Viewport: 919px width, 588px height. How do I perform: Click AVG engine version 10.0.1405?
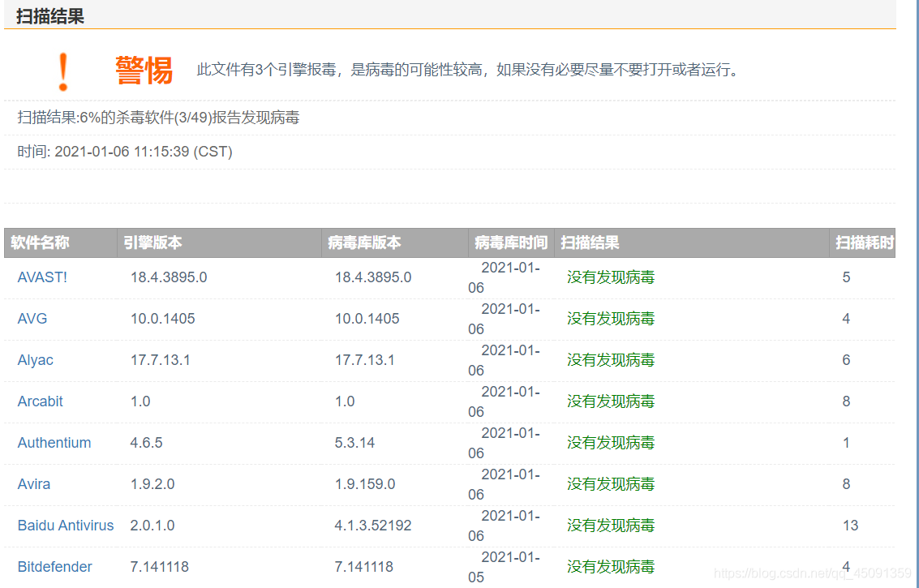[162, 319]
